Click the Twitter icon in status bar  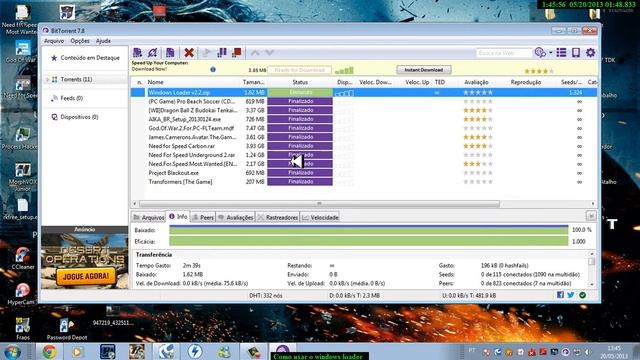click(571, 295)
